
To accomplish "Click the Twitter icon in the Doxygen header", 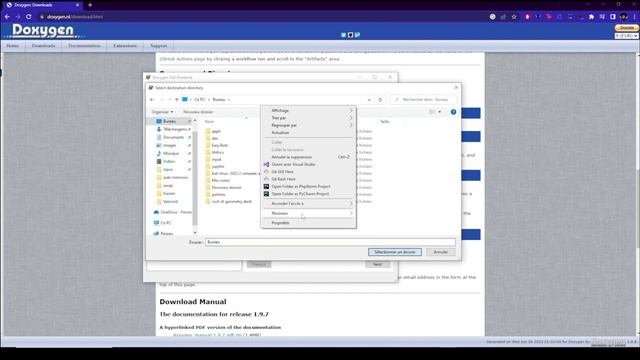I will (343, 35).
